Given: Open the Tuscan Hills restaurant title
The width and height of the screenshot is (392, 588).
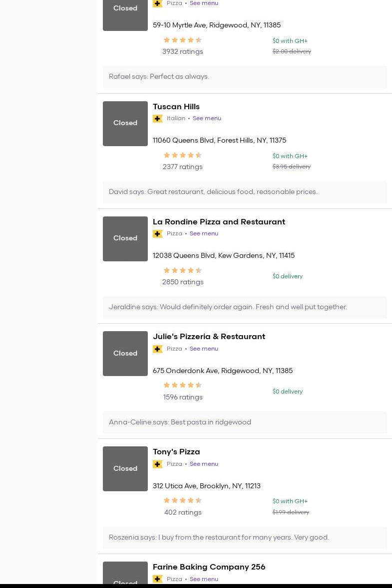Looking at the screenshot, I should pos(176,107).
